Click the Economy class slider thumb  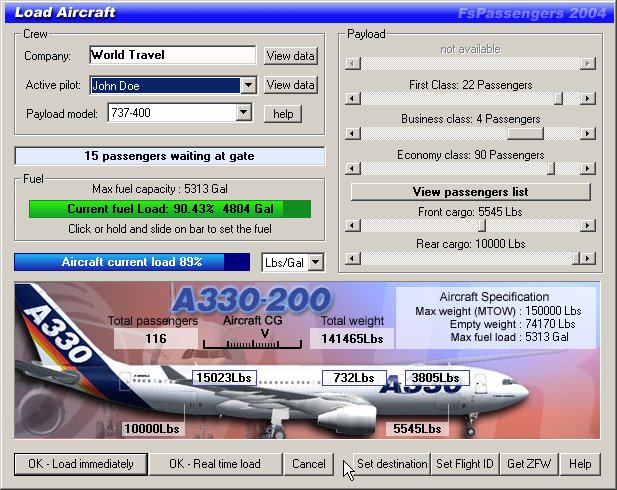[x=551, y=168]
